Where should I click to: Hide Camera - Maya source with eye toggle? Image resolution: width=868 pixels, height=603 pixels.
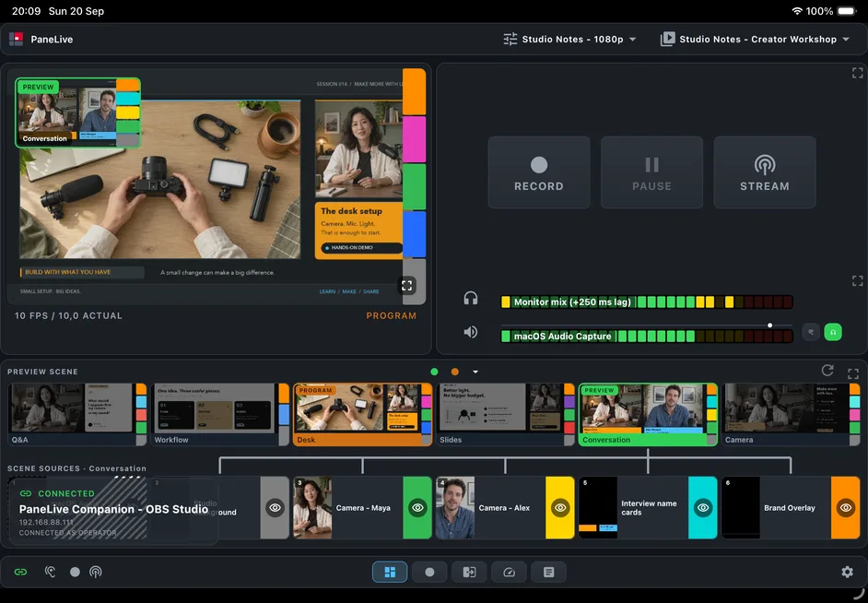[417, 508]
